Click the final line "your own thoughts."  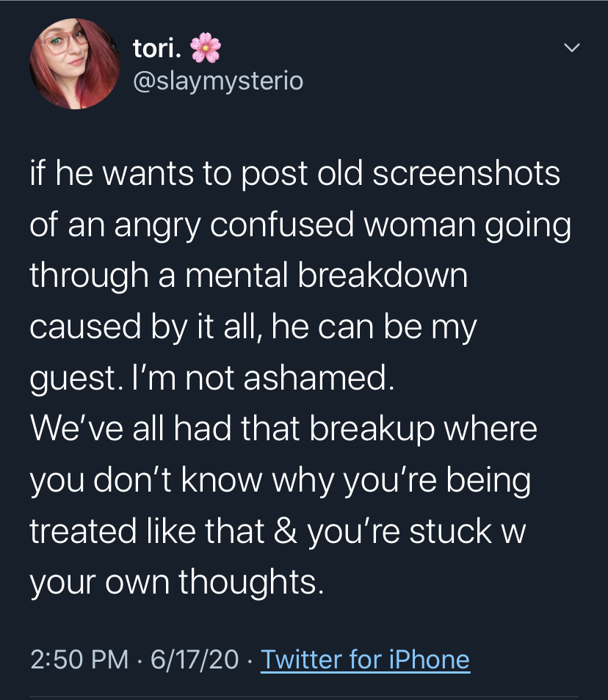coord(176,582)
